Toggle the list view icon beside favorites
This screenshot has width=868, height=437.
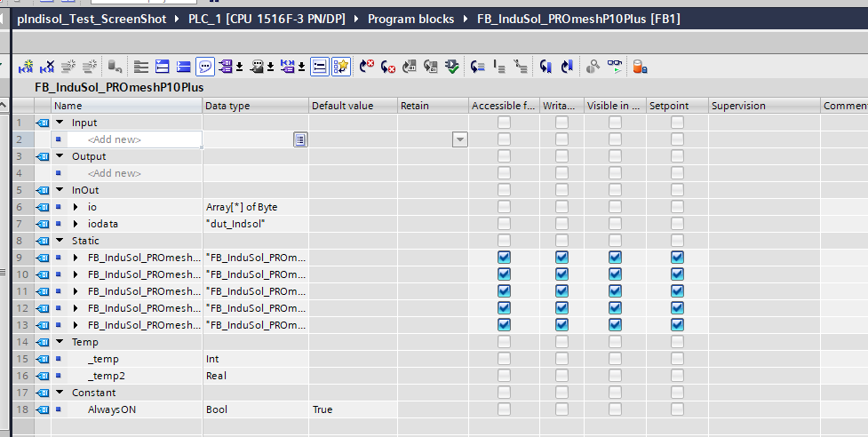[320, 67]
